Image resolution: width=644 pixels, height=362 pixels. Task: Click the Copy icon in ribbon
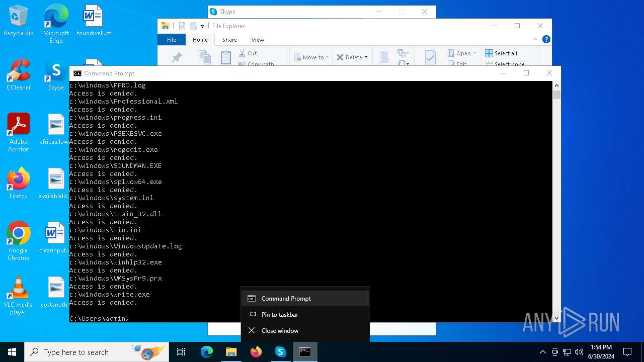(x=204, y=58)
